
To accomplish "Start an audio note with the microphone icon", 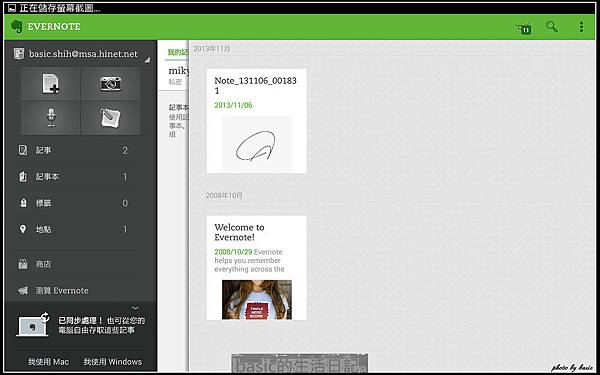I will (51, 118).
